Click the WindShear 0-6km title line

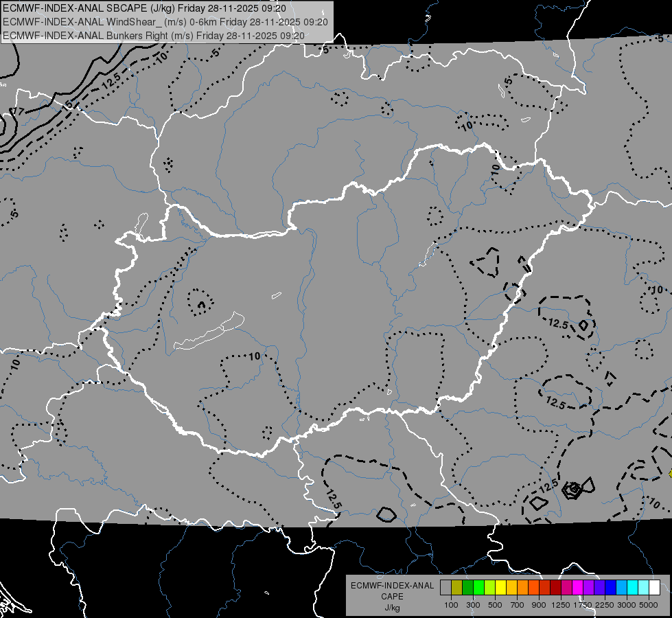[x=165, y=22]
